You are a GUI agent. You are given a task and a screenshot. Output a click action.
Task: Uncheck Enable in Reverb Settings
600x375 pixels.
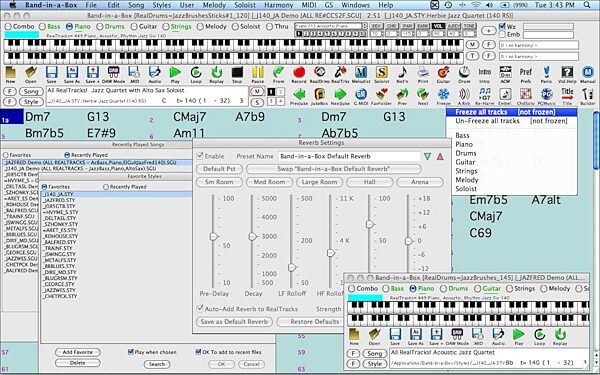(200, 156)
